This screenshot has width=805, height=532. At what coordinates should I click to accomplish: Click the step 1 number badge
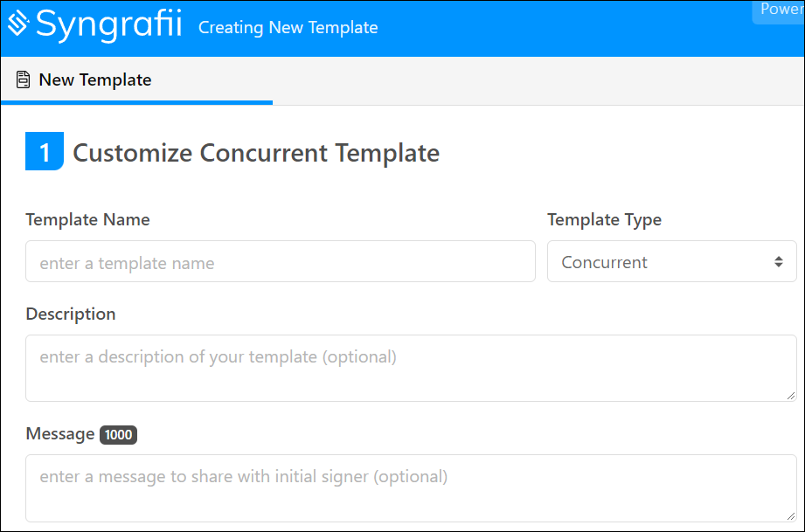pos(44,150)
